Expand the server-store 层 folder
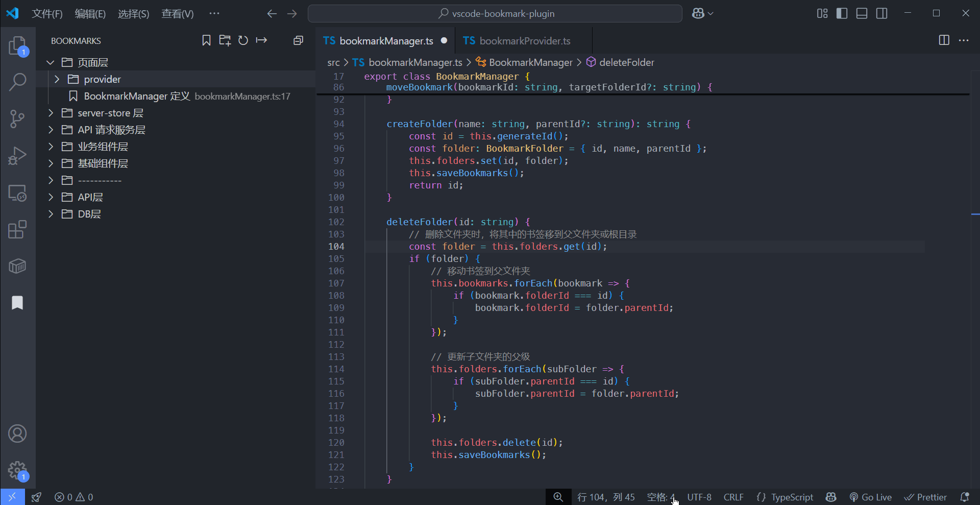This screenshot has height=505, width=980. pos(50,113)
